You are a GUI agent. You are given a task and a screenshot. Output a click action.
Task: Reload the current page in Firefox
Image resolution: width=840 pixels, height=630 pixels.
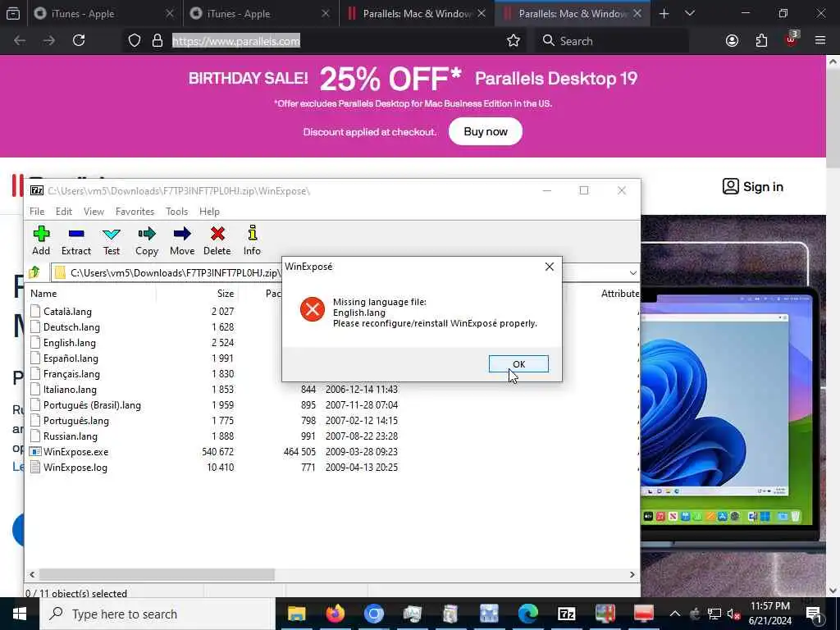click(x=79, y=40)
